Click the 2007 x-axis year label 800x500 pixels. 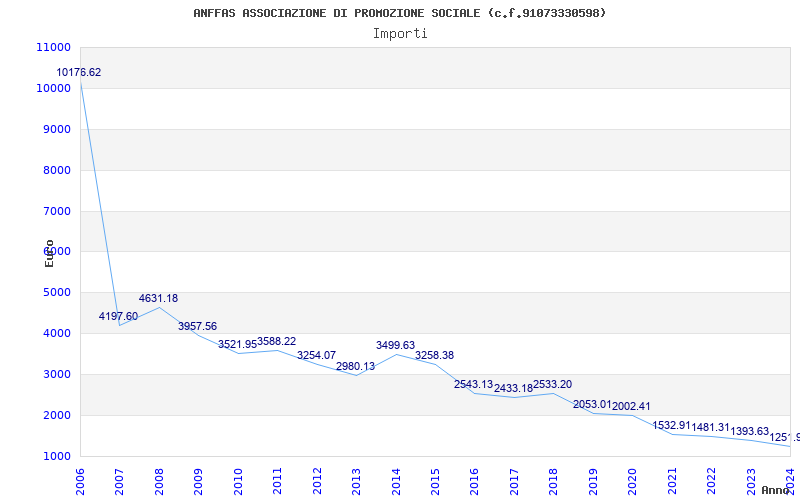tap(119, 481)
